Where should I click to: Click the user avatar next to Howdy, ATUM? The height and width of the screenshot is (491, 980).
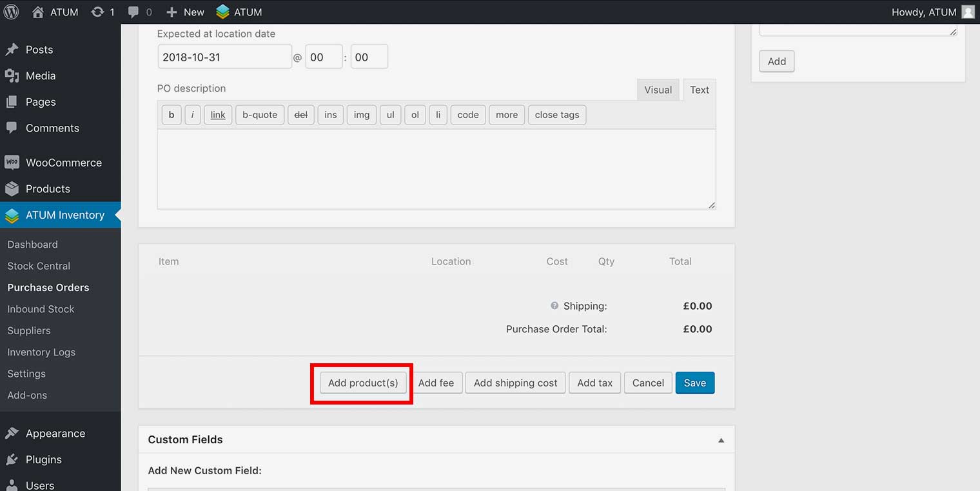967,12
